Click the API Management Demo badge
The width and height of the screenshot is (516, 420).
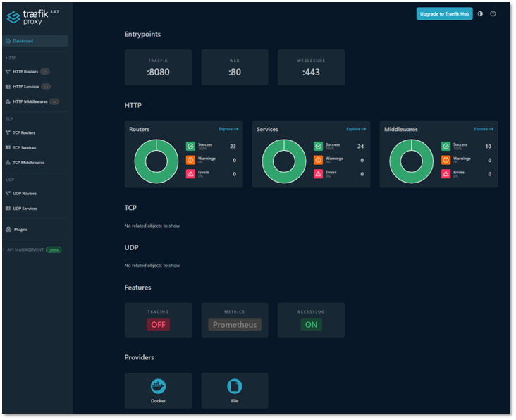click(x=54, y=250)
